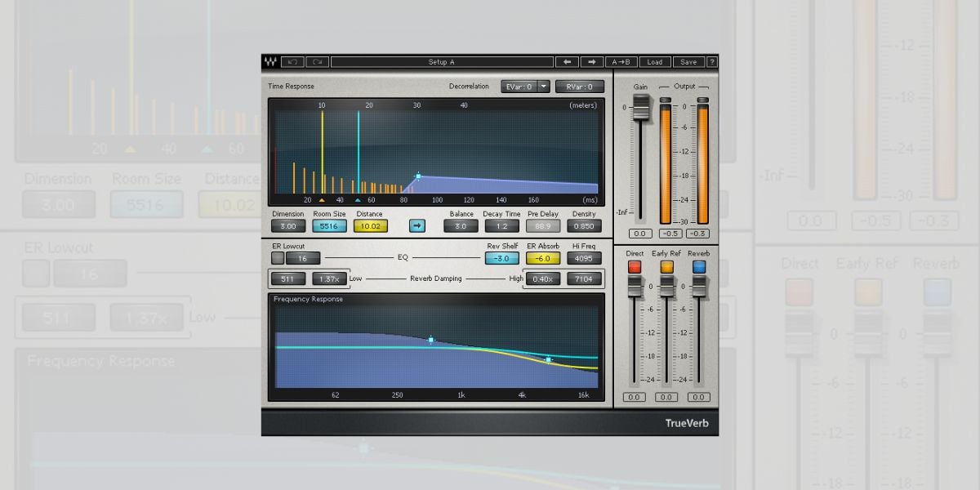Image resolution: width=980 pixels, height=490 pixels.
Task: Click the undo arrow button
Action: coord(292,62)
